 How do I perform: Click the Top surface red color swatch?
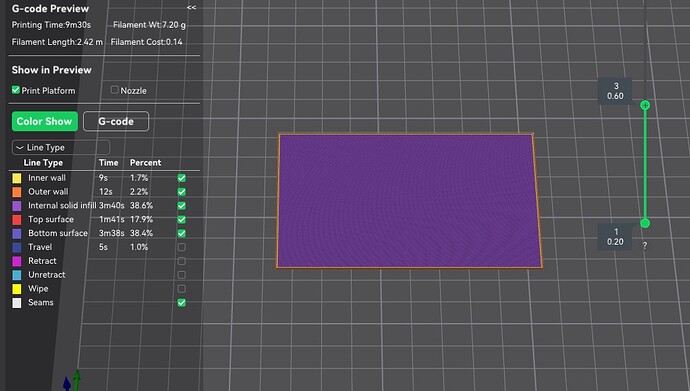[17, 219]
